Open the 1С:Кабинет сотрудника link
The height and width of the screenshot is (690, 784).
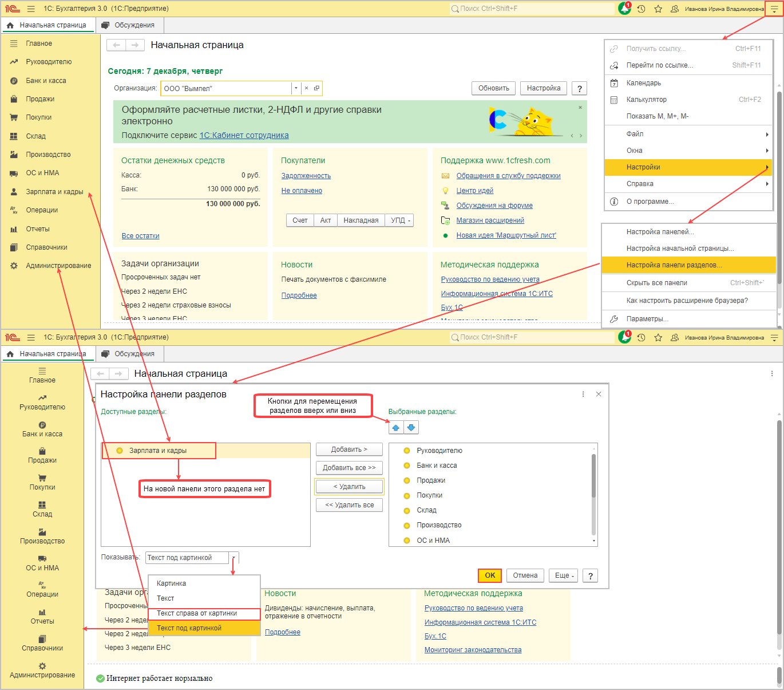pos(244,136)
